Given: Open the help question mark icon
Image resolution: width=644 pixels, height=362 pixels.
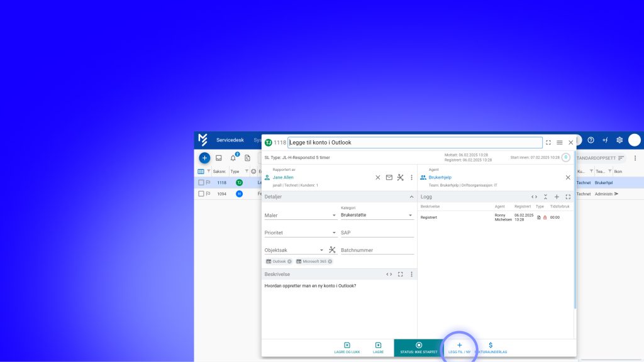Looking at the screenshot, I should point(591,140).
